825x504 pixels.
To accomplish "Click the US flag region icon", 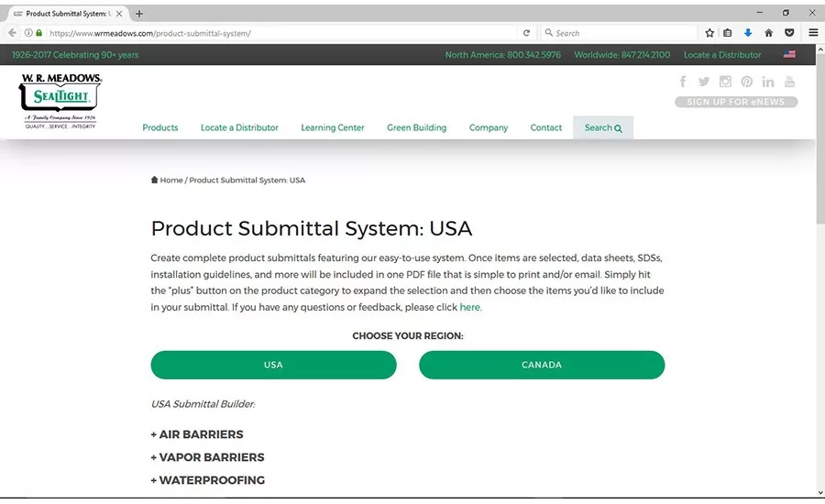I will coord(789,54).
